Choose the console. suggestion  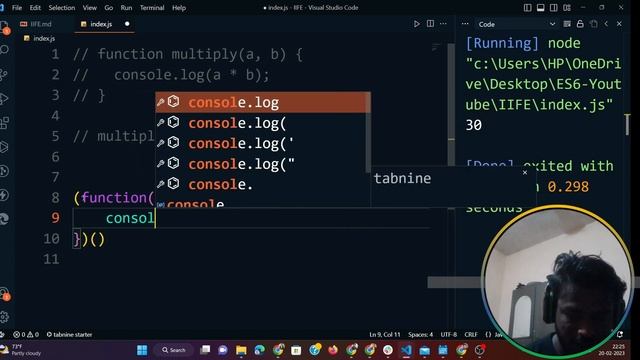point(260,184)
